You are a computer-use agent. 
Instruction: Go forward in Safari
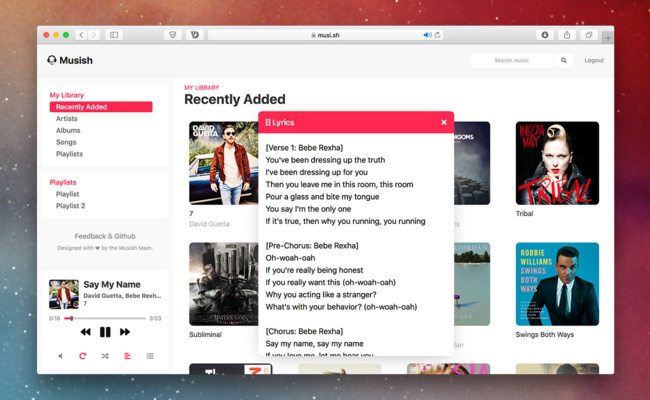coord(94,35)
